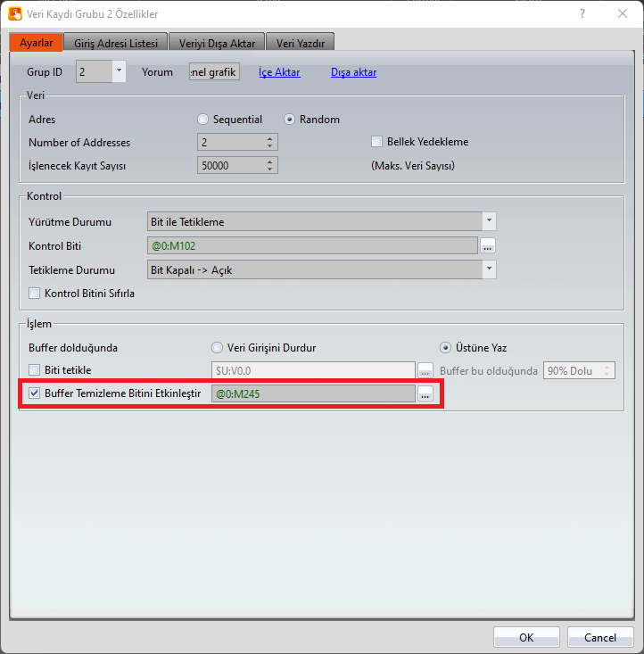Increase Number of Addresses with spinner arrow
644x654 pixels.
click(269, 138)
